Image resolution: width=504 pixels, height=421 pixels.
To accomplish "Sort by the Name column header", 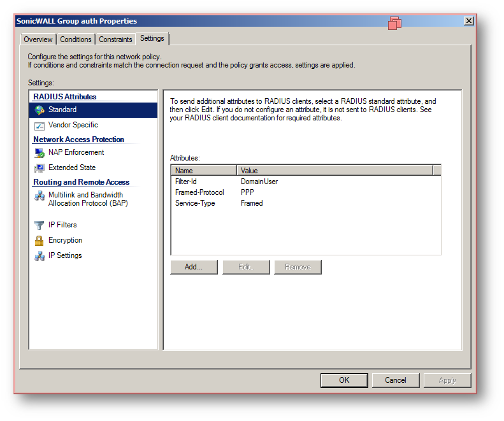I will pos(204,170).
